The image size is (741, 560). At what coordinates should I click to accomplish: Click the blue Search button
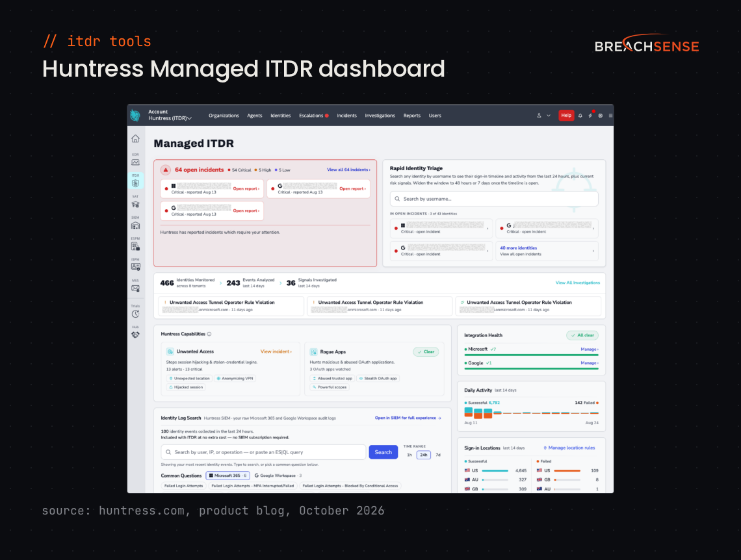click(x=383, y=452)
